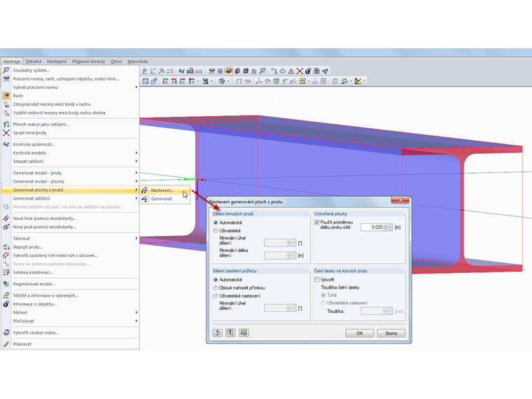The image size is (532, 399).
Task: Click the highlighted orange-active toolbar icon
Action: tap(229, 71)
